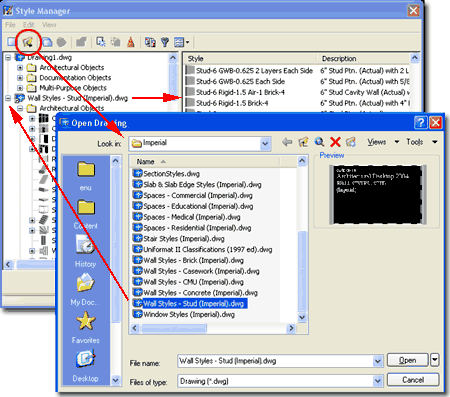
Task: Select Window Styles (Imperial).dwg
Action: pos(184,314)
